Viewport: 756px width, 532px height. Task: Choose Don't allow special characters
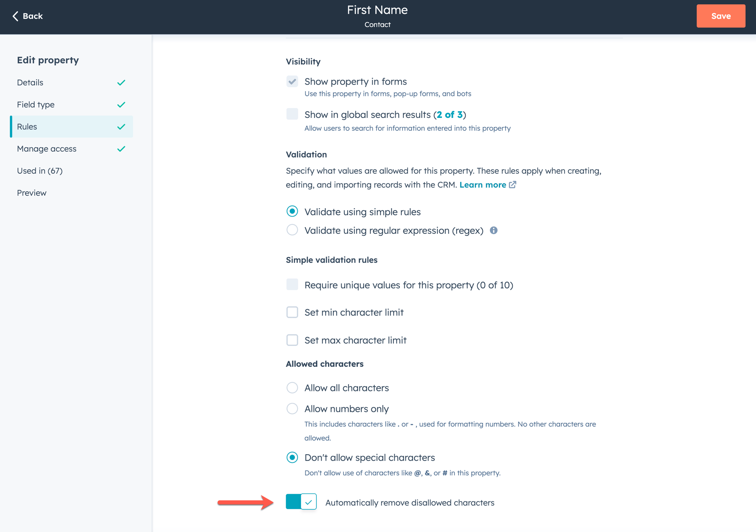[x=292, y=457]
